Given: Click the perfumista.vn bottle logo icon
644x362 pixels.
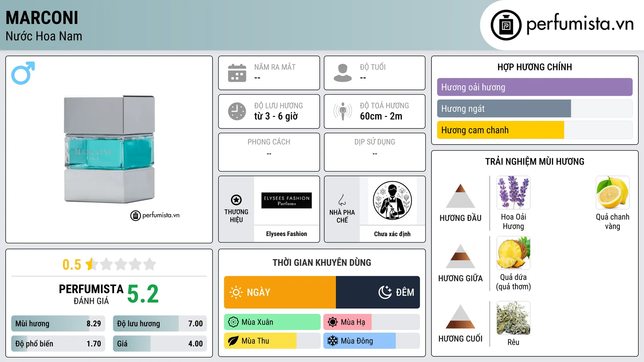Looking at the screenshot, I should (x=506, y=25).
